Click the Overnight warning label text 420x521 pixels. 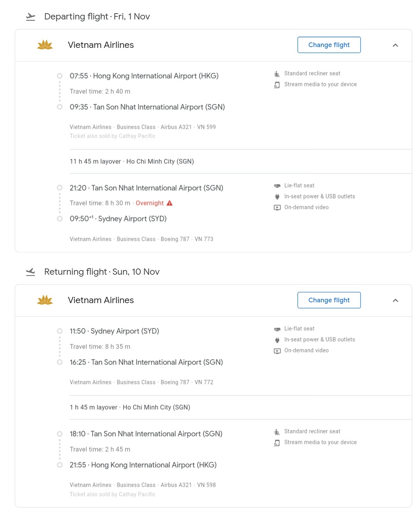(150, 203)
